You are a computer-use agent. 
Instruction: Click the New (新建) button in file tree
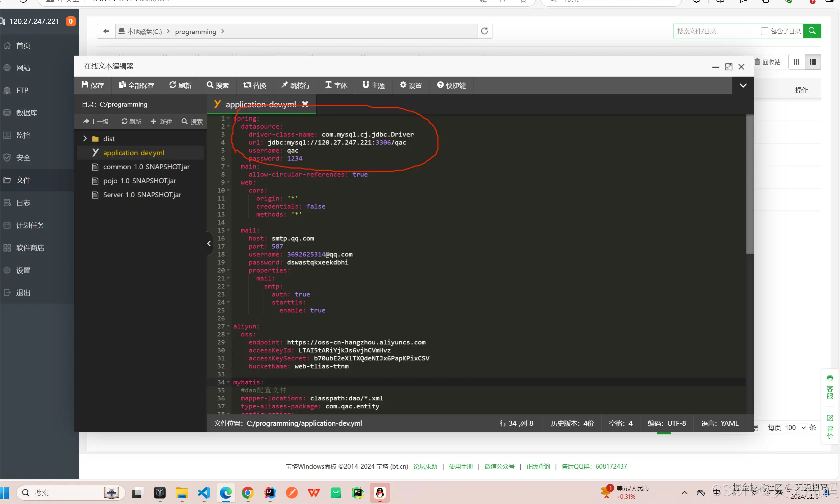click(161, 122)
